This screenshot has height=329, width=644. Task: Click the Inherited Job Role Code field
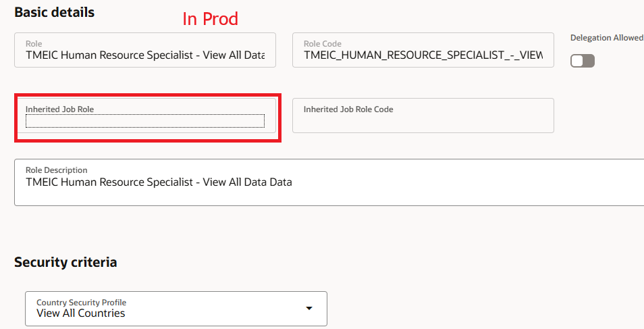[423, 116]
